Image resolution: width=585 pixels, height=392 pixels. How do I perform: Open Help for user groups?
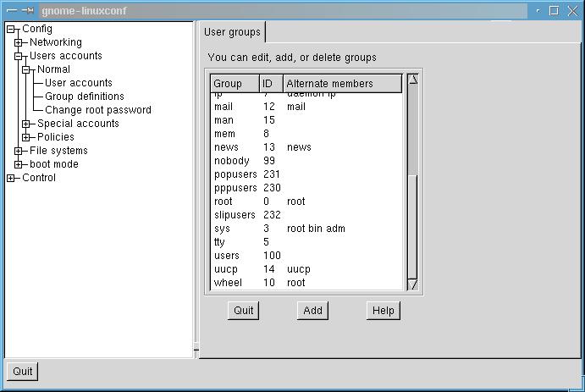[x=384, y=311]
